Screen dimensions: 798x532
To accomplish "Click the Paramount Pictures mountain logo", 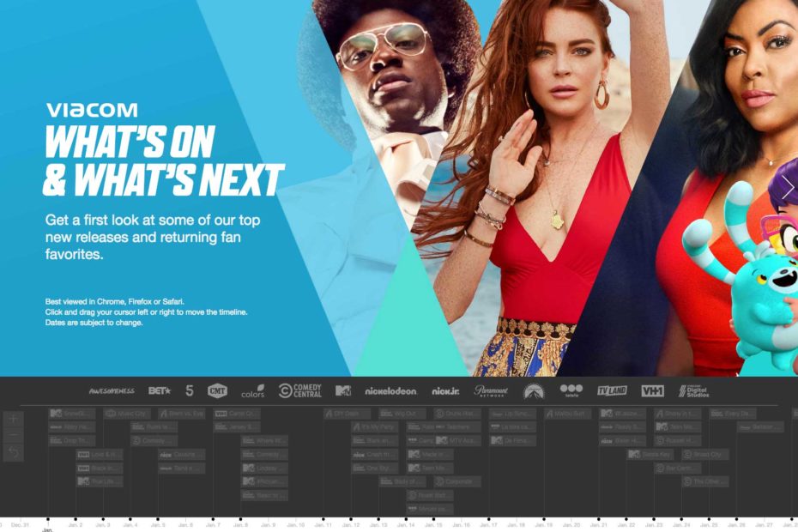I will [x=534, y=391].
